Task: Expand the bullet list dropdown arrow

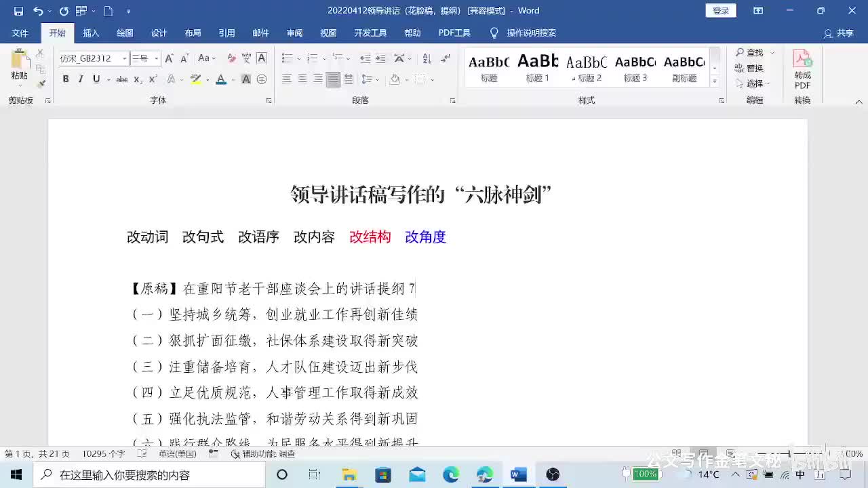Action: coord(299,58)
